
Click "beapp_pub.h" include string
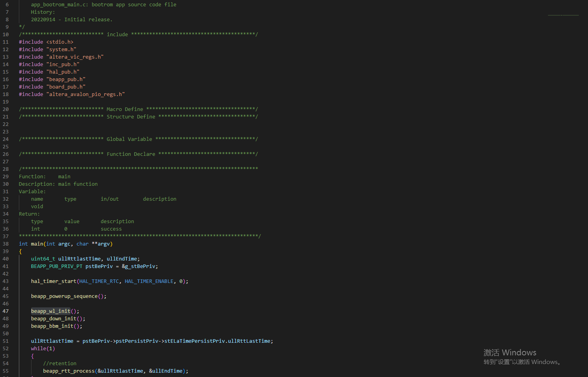(x=66, y=79)
